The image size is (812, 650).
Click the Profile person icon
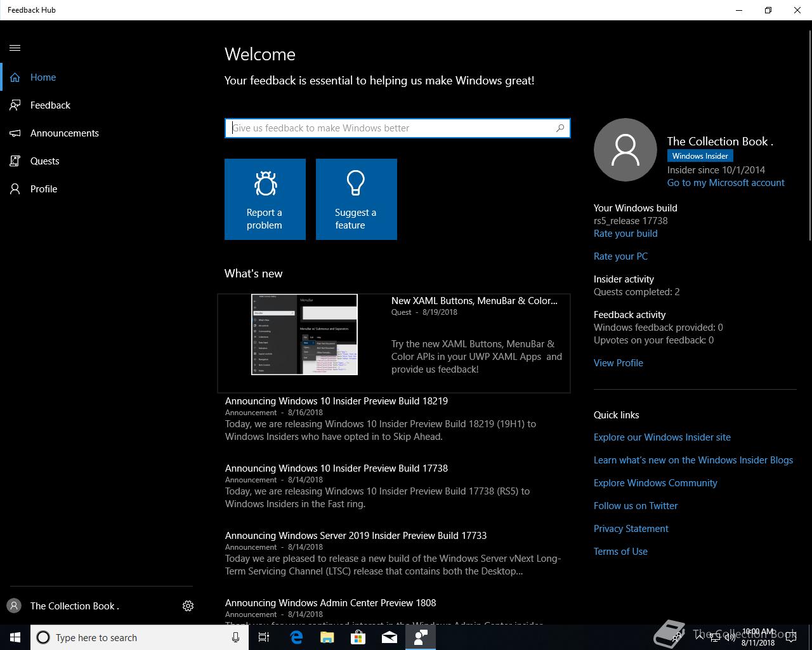click(x=15, y=189)
